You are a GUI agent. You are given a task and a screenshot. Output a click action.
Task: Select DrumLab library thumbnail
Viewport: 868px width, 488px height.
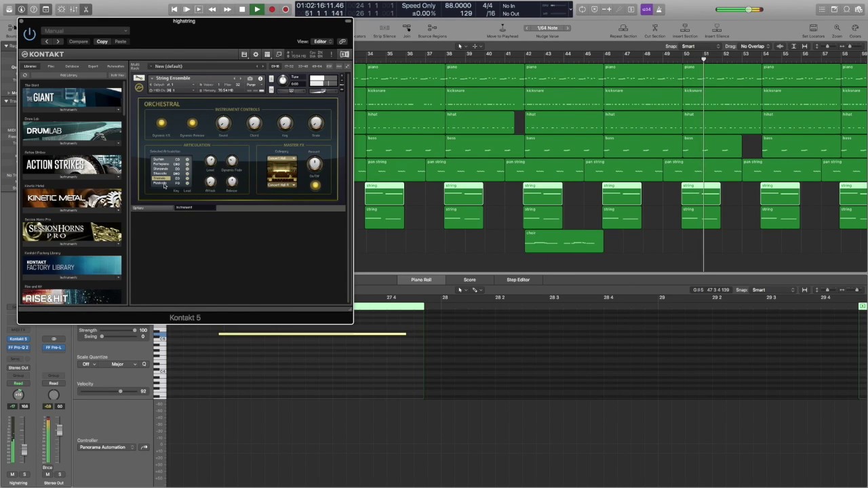pos(73,131)
